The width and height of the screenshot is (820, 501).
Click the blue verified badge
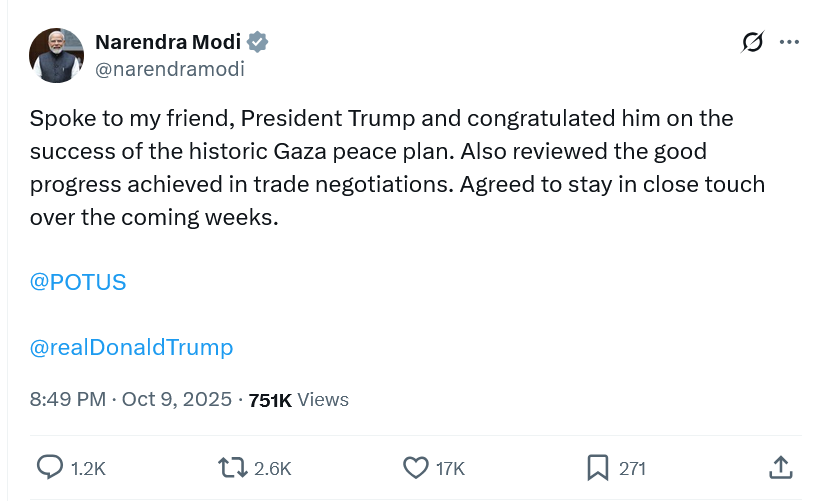[x=258, y=42]
